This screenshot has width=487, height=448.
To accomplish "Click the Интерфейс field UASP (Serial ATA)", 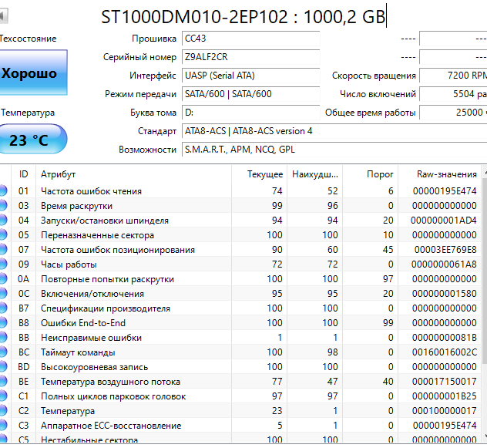I will 250,76.
